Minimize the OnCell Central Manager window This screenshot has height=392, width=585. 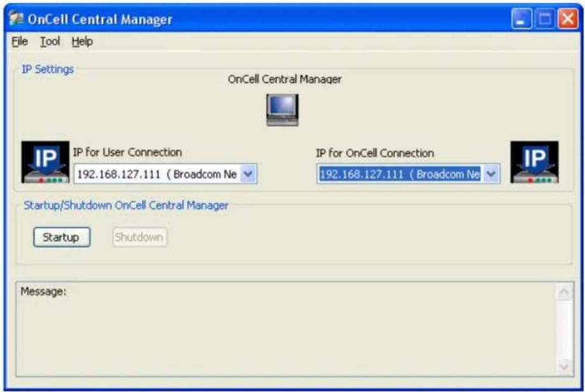[521, 18]
